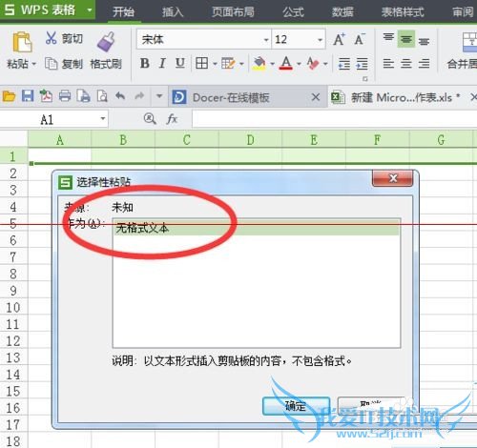Image resolution: width=477 pixels, height=448 pixels.
Task: Open the 数据 ribbon tab
Action: (x=342, y=12)
